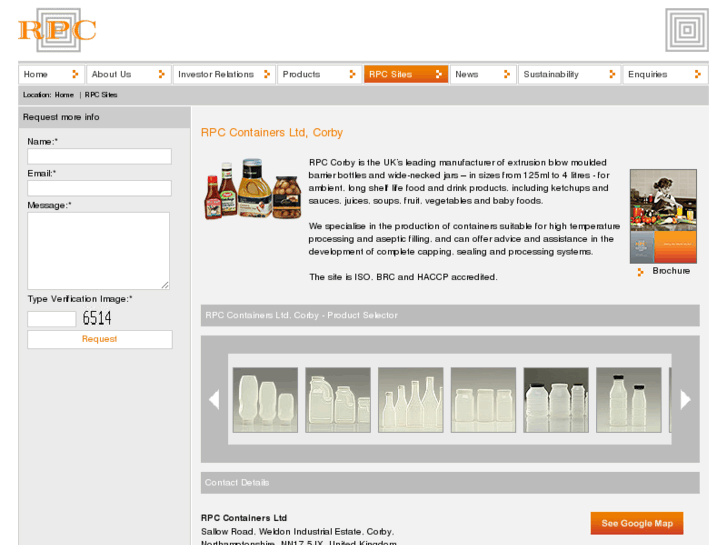The width and height of the screenshot is (727, 545).
Task: Click the Product Selector section header
Action: (x=450, y=315)
